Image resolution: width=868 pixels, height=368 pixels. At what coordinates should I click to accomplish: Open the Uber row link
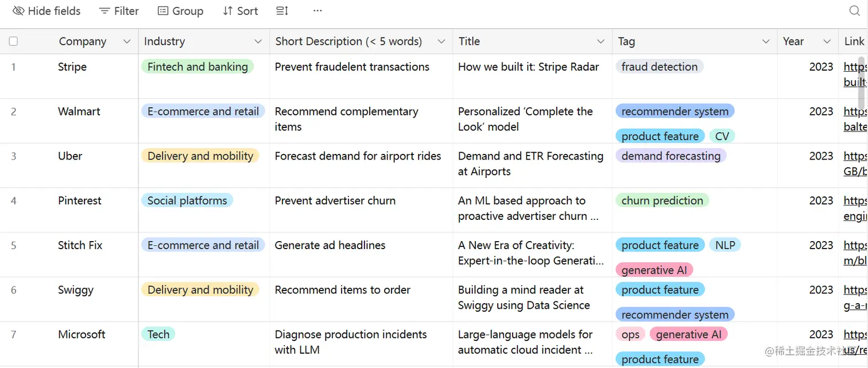[x=855, y=164]
